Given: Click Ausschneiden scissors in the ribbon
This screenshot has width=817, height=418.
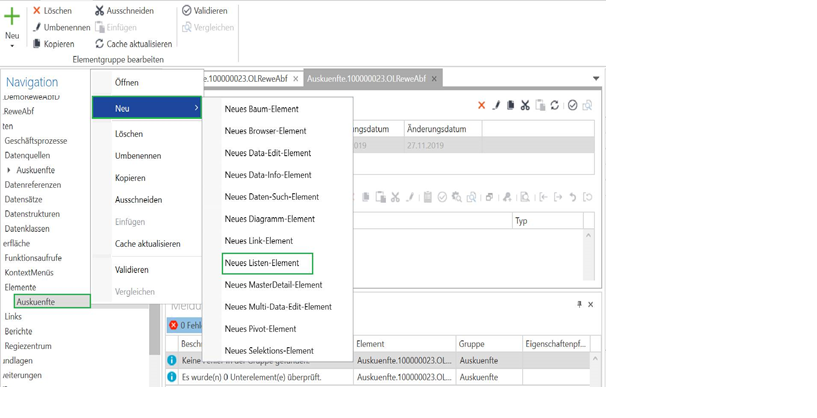Looking at the screenshot, I should pos(124,11).
